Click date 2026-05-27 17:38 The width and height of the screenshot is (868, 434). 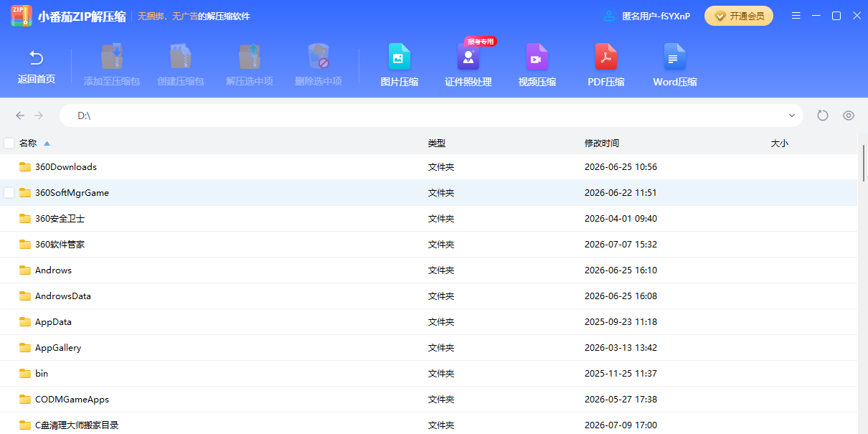click(621, 400)
